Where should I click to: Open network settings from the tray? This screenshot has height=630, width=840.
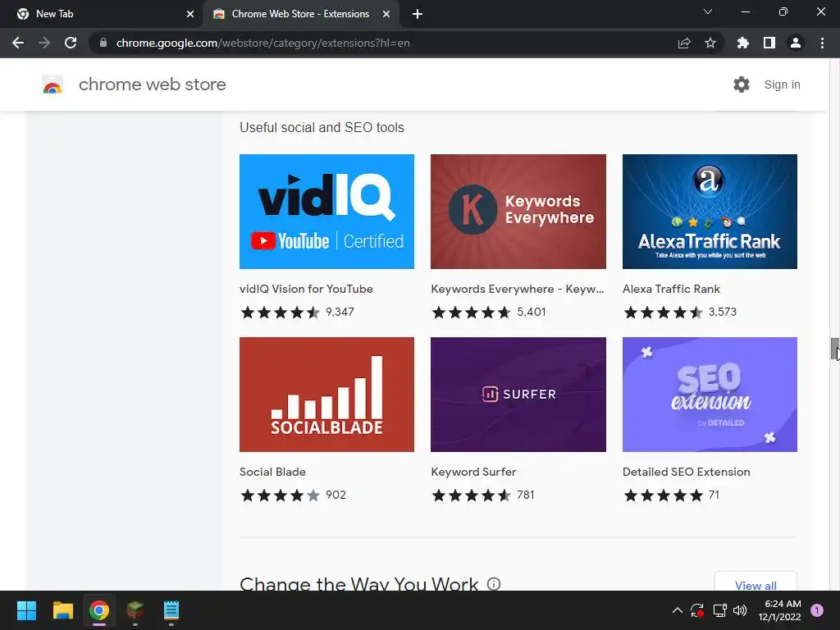pyautogui.click(x=719, y=610)
